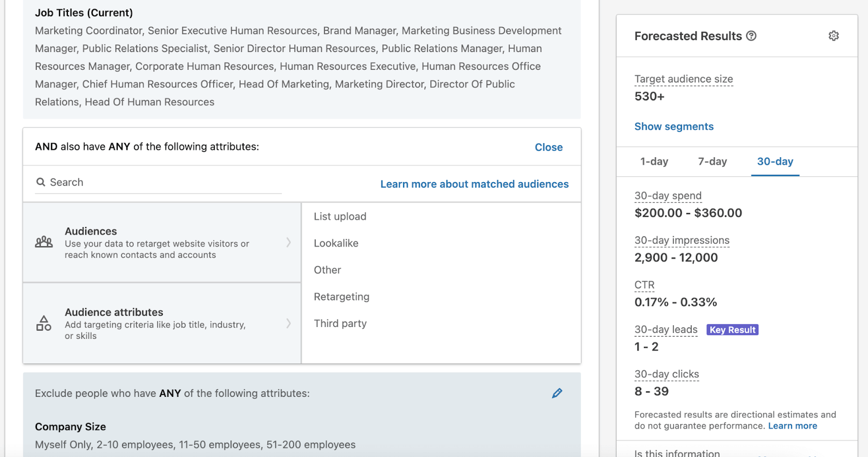868x457 pixels.
Task: Open Learn more about matched audiences link
Action: [474, 184]
